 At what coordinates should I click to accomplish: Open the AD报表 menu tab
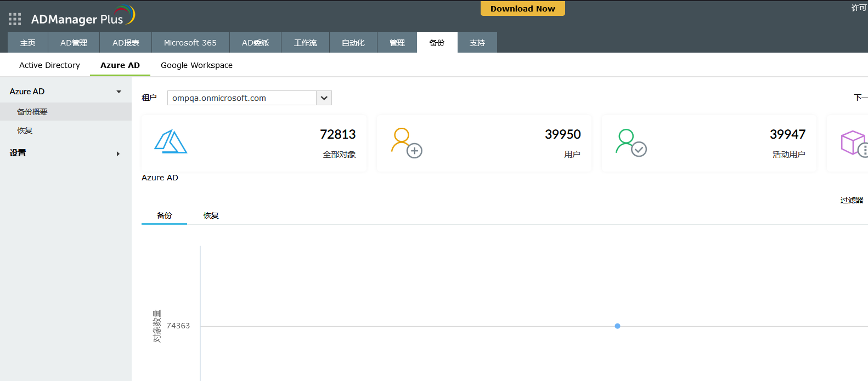tap(126, 43)
